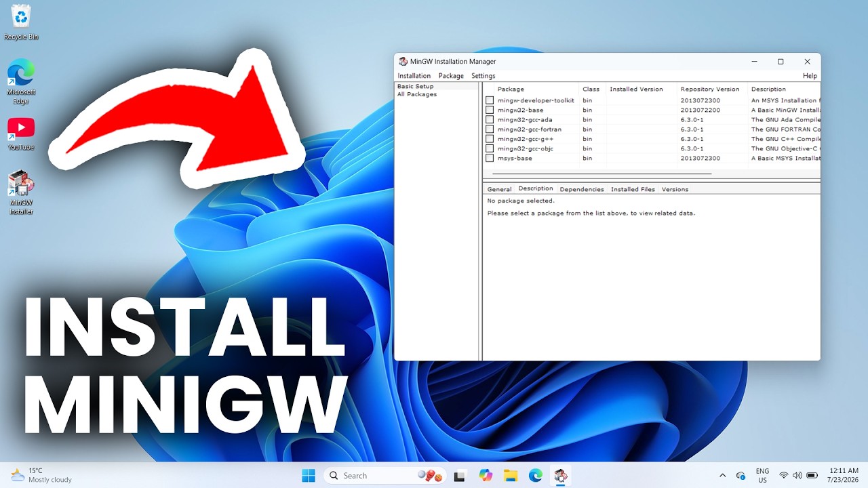Image resolution: width=868 pixels, height=488 pixels.
Task: Click the "A Basic MSYS Installat" description cell
Action: (x=785, y=158)
